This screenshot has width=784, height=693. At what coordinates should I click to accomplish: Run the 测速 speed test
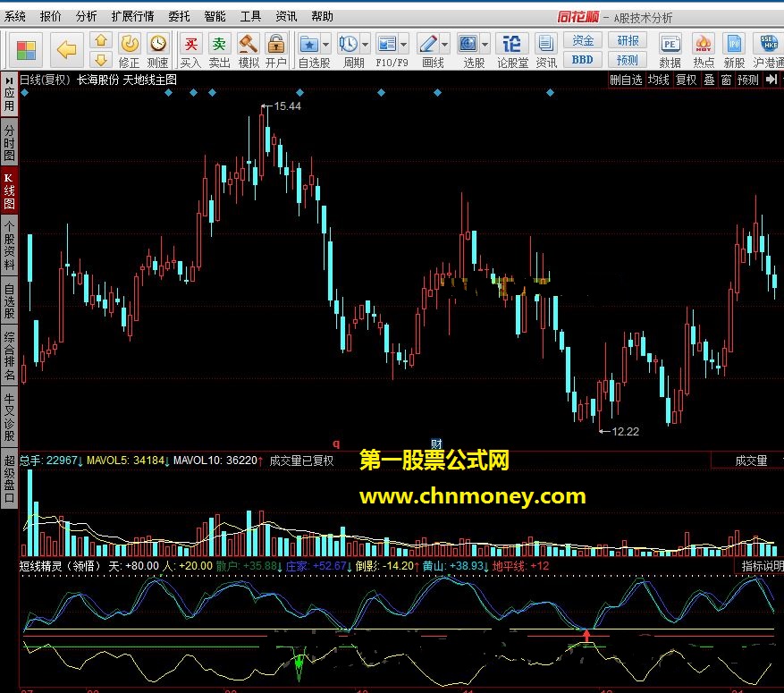click(x=157, y=50)
